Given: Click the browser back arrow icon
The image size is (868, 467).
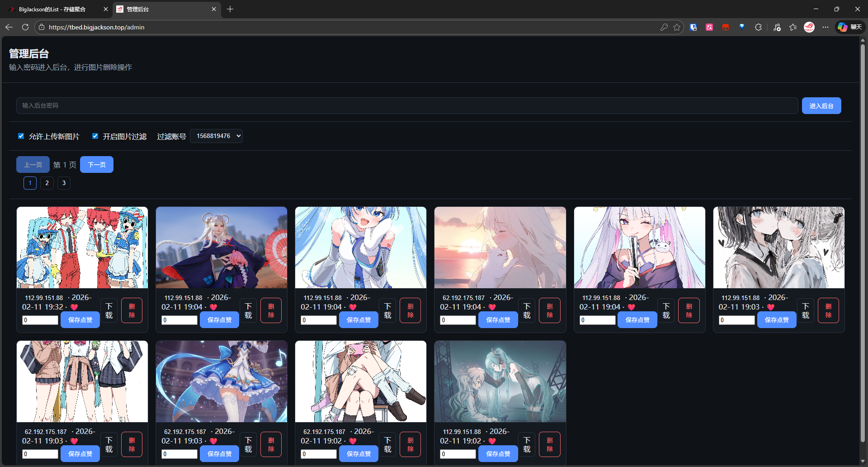Looking at the screenshot, I should tap(9, 27).
